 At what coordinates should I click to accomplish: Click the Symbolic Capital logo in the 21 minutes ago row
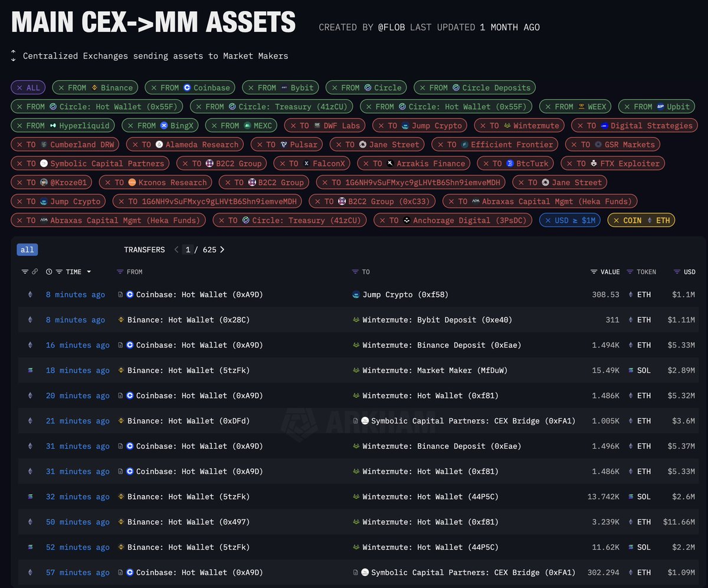[x=365, y=421]
